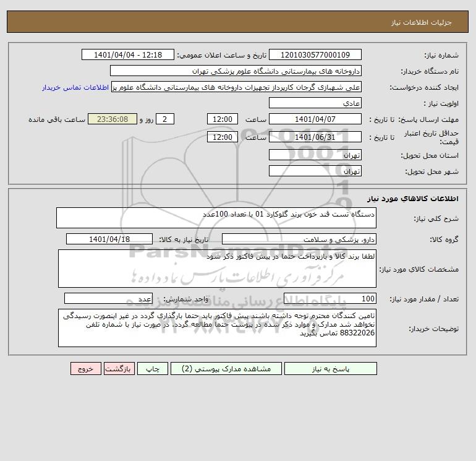Click the گروه کالا label
This screenshot has height=461, width=476.
coord(444,239)
